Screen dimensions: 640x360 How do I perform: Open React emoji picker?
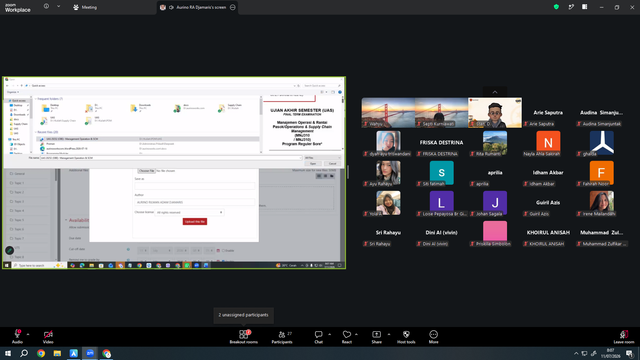(x=347, y=337)
